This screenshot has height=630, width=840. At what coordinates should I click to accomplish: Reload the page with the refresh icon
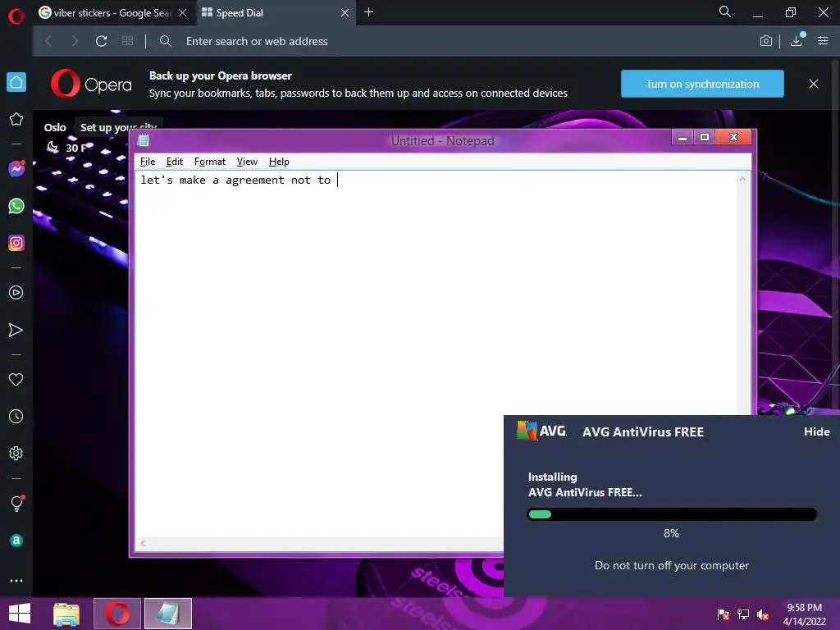[x=101, y=41]
